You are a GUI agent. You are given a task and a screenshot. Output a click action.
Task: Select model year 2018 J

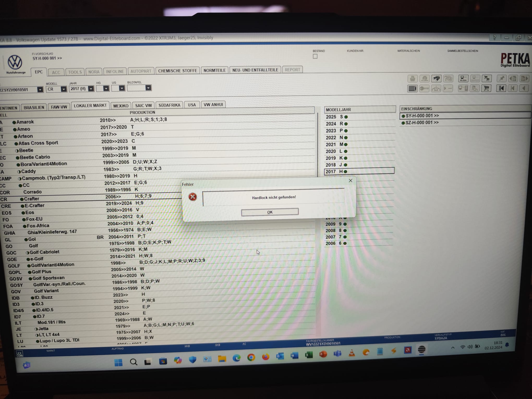359,165
